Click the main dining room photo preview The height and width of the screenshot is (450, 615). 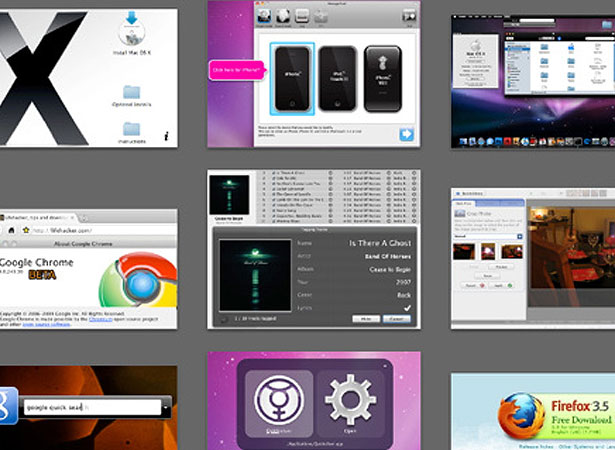click(x=571, y=257)
